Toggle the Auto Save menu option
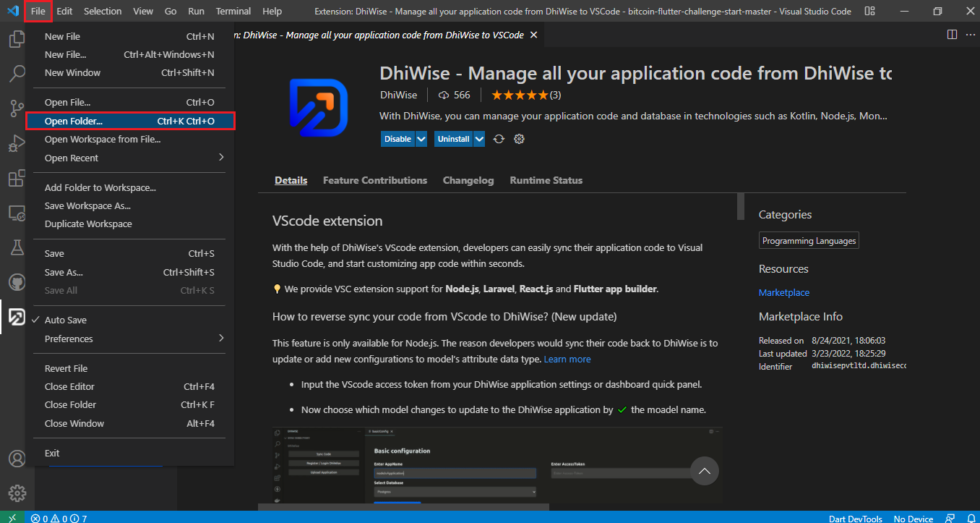980x523 pixels. (129, 320)
